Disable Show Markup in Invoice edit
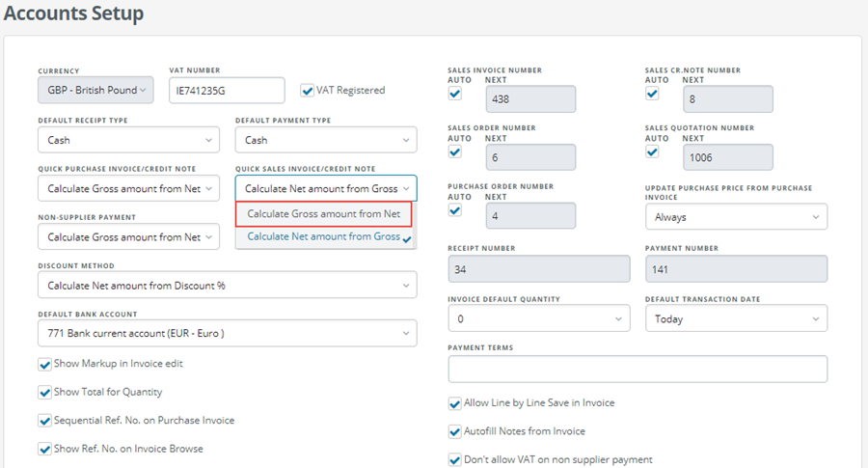 44,365
